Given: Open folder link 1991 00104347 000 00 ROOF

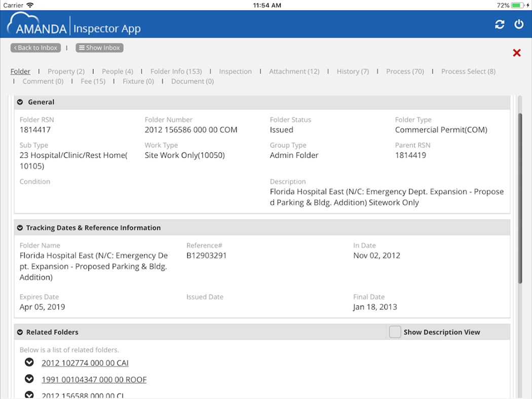Looking at the screenshot, I should (94, 379).
